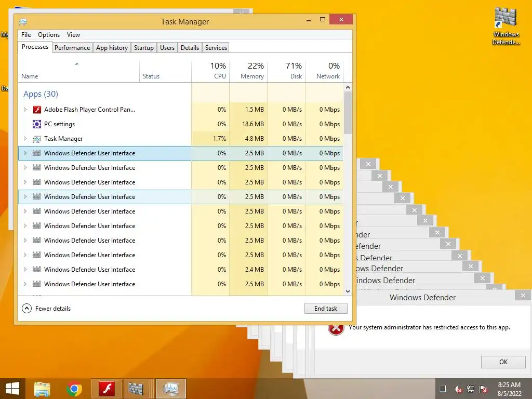Click the Windows Defender taskbar icon
The height and width of the screenshot is (399, 532).
pyautogui.click(x=136, y=389)
